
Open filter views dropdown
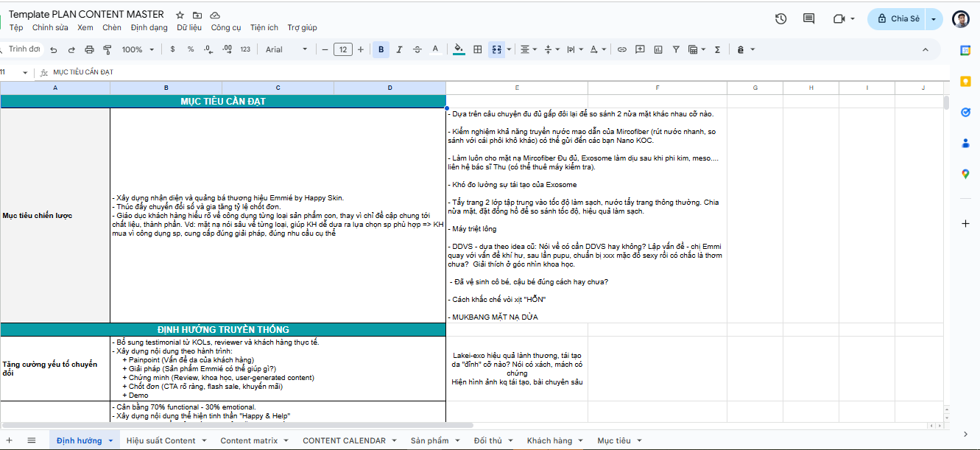[x=696, y=49]
